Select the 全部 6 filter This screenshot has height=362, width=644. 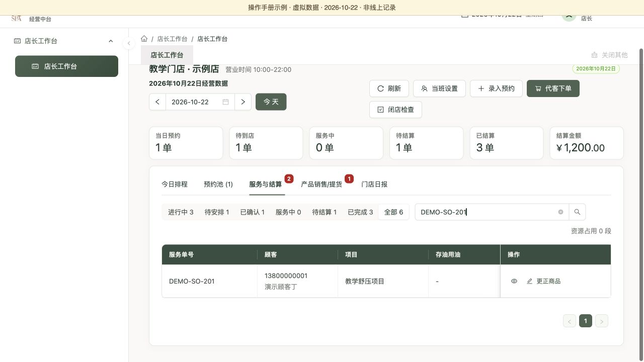pos(393,212)
